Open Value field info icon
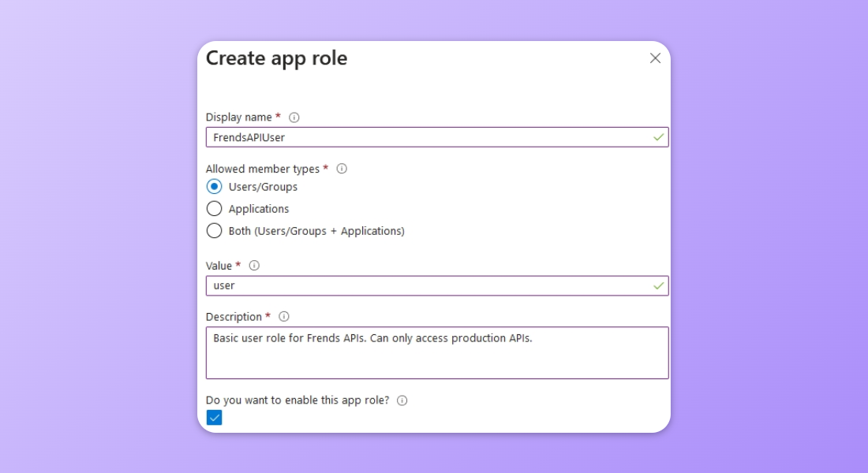This screenshot has height=473, width=868. (x=254, y=266)
